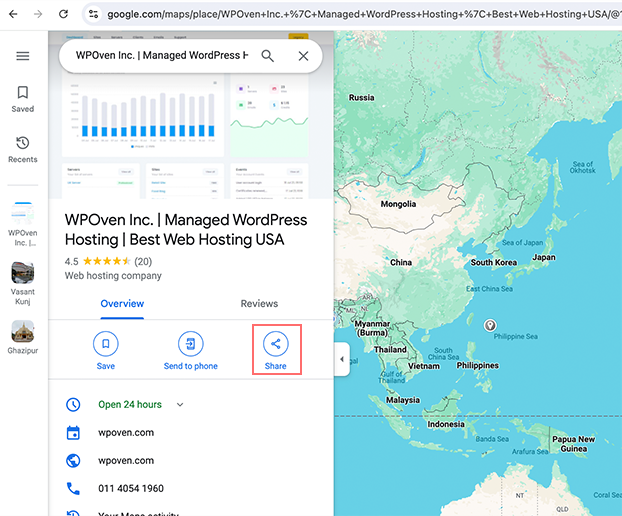
Task: Click the South Korea map label
Action: [494, 263]
